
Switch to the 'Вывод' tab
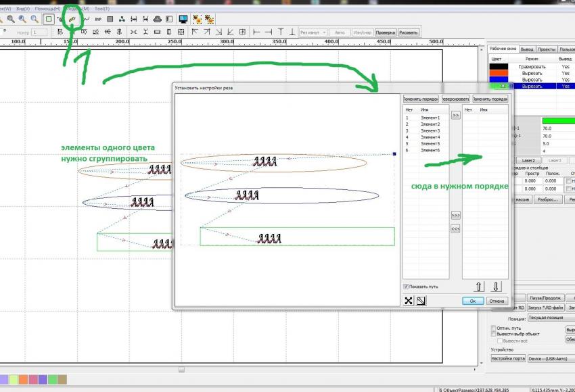[528, 49]
